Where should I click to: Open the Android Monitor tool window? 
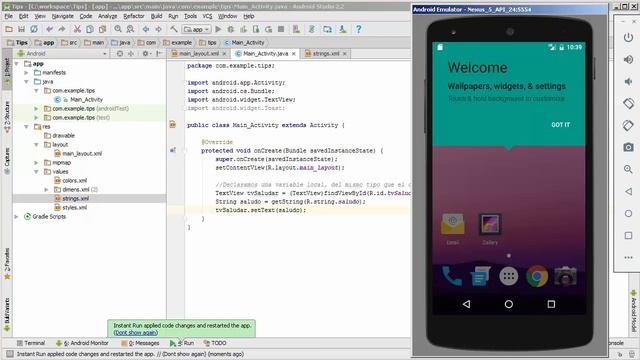tap(82, 343)
